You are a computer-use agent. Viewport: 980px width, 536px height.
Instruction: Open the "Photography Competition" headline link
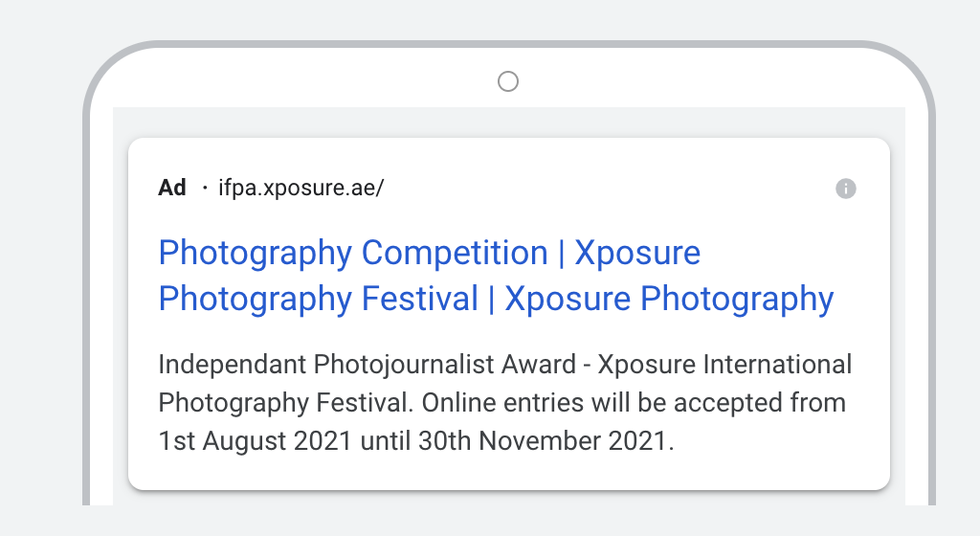(353, 254)
